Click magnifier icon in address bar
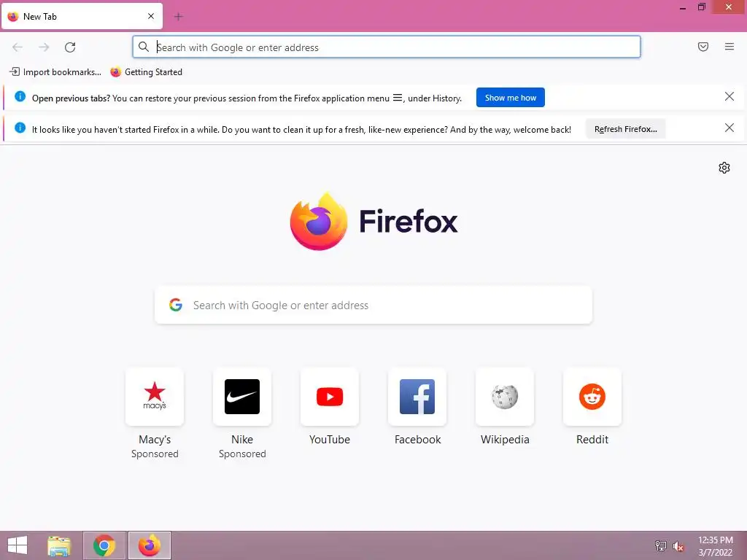 tap(144, 47)
